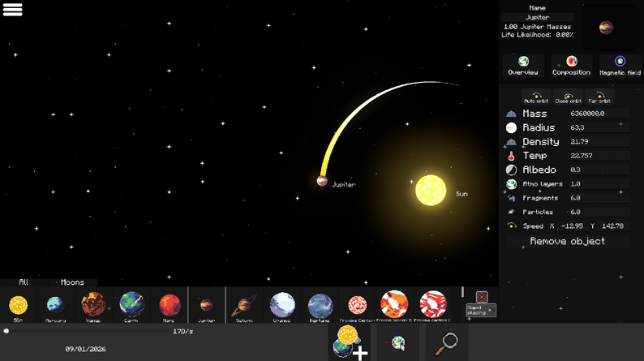This screenshot has height=361, width=644.
Task: Enable Auto orbit for Jupiter
Action: coord(536,97)
